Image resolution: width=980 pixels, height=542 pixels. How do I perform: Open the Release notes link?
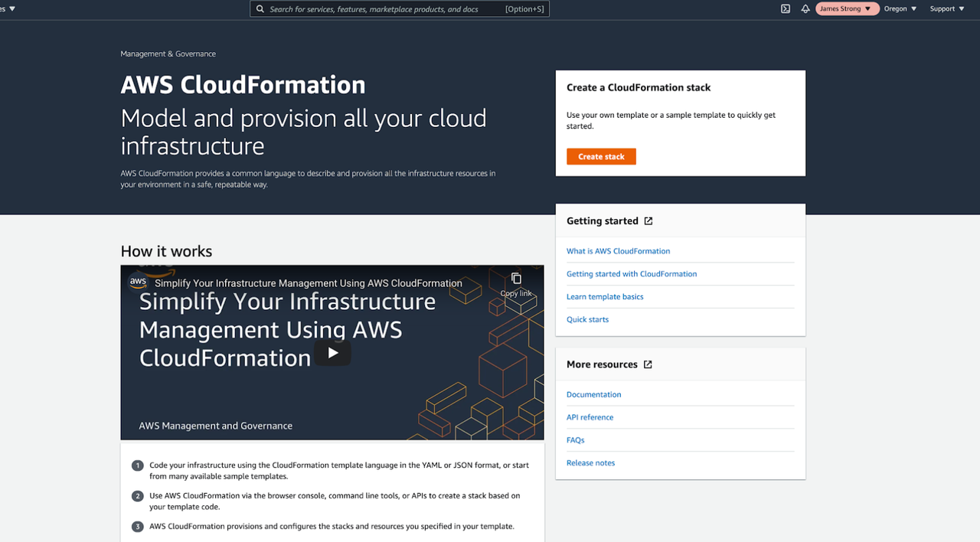coord(590,462)
